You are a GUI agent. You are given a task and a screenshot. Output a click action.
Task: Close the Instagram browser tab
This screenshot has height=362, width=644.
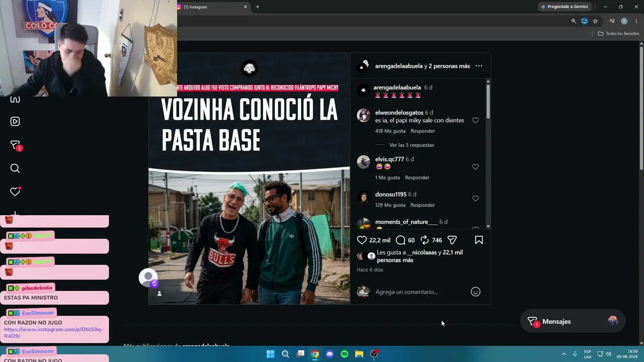click(246, 7)
